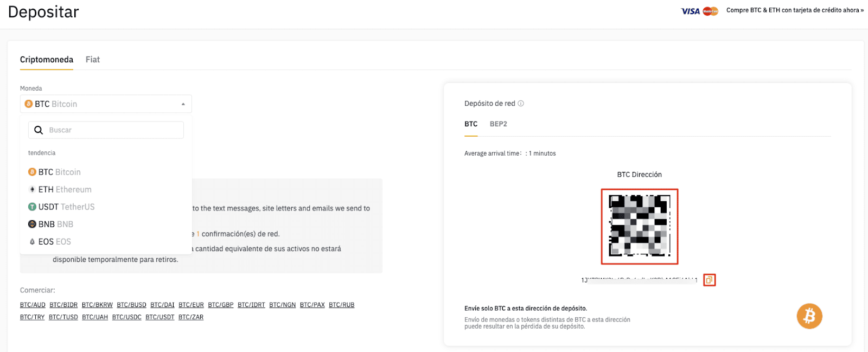This screenshot has width=868, height=352.
Task: Open the BTC/RUB trading pair
Action: click(x=342, y=305)
